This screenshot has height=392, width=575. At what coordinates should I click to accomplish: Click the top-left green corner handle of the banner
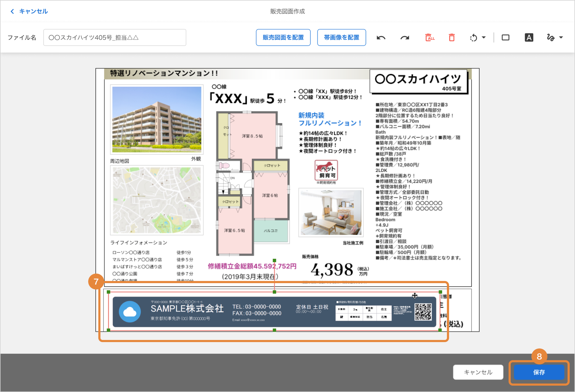point(108,292)
